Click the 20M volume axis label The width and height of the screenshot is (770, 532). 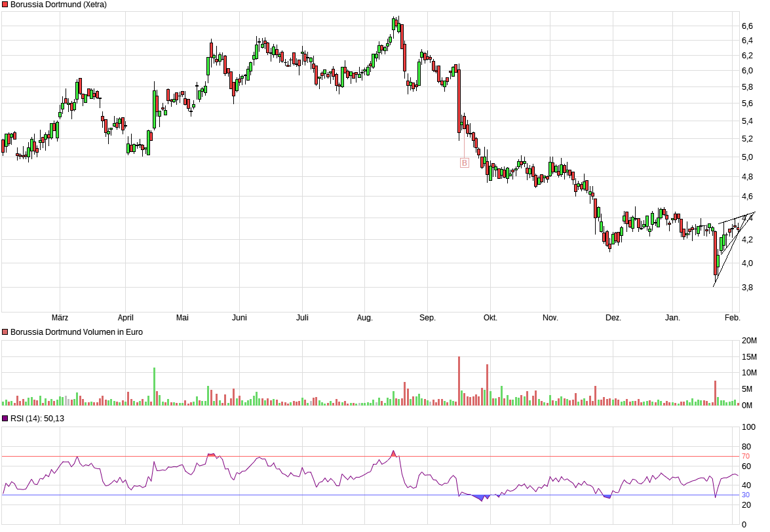tap(750, 341)
